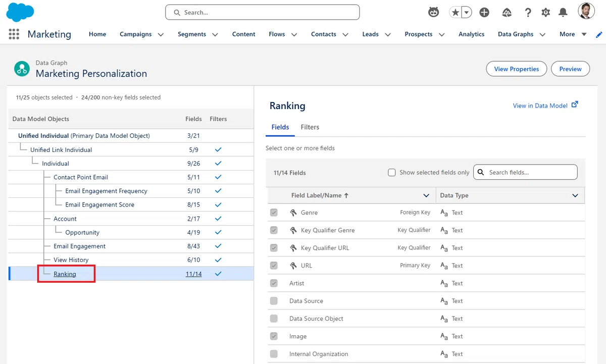Click the filter checkmark for View History

pyautogui.click(x=218, y=260)
